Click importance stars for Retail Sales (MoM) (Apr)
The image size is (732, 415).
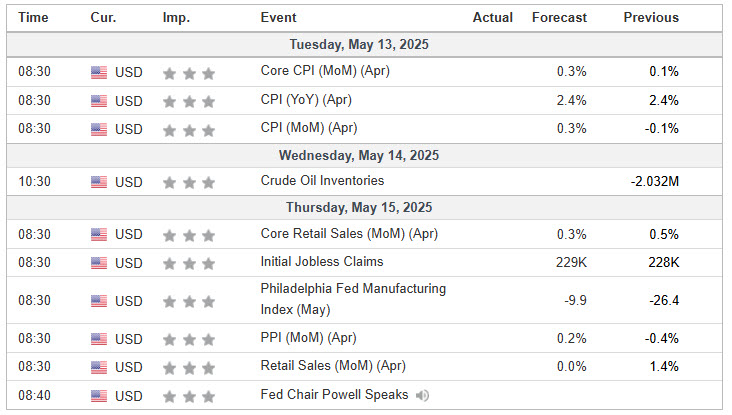(x=189, y=368)
